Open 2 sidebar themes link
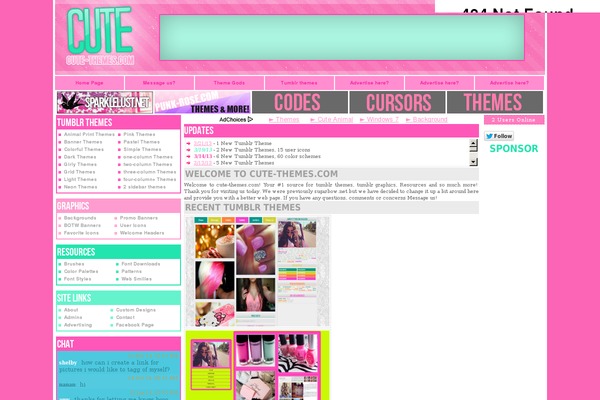 (x=145, y=187)
